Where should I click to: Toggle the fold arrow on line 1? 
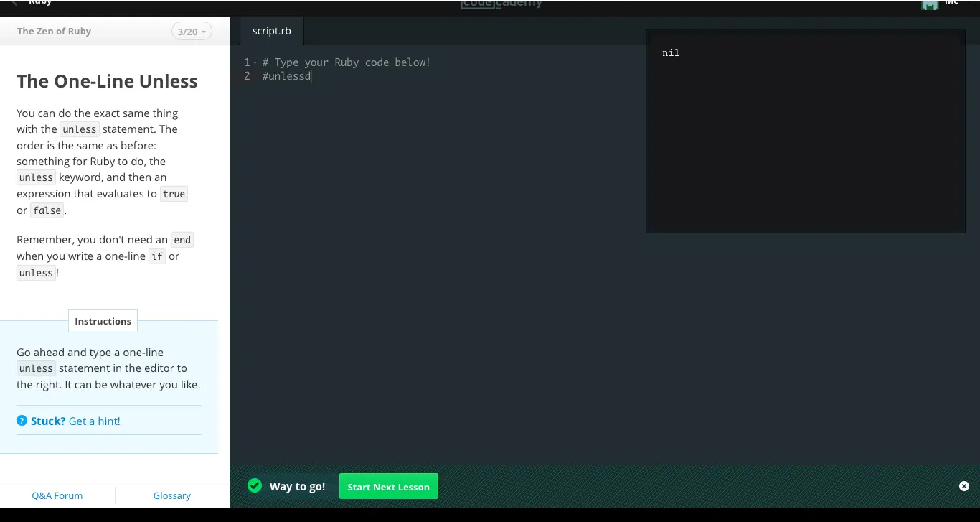coord(255,63)
